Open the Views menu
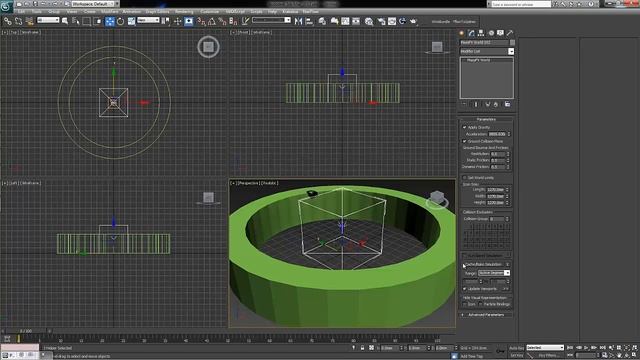 pyautogui.click(x=72, y=12)
